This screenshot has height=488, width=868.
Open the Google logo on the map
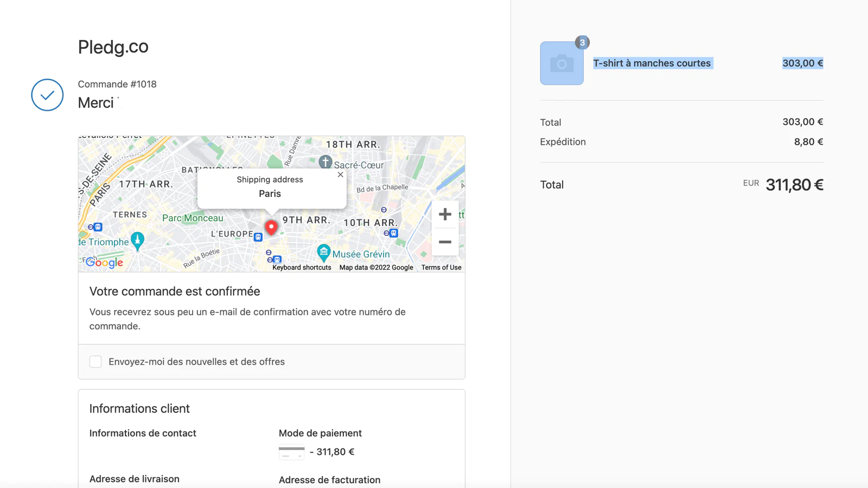point(105,262)
